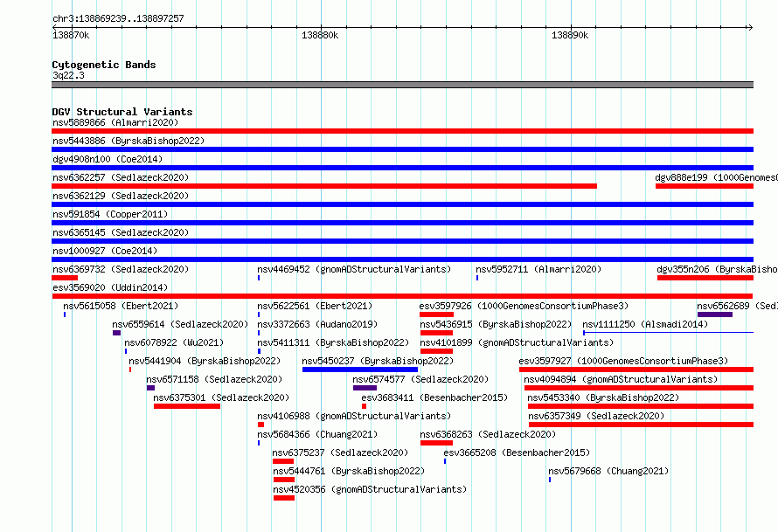Image resolution: width=778 pixels, height=532 pixels.
Task: Click the nsv5622561 (Ebert2021) label
Action: coord(315,306)
